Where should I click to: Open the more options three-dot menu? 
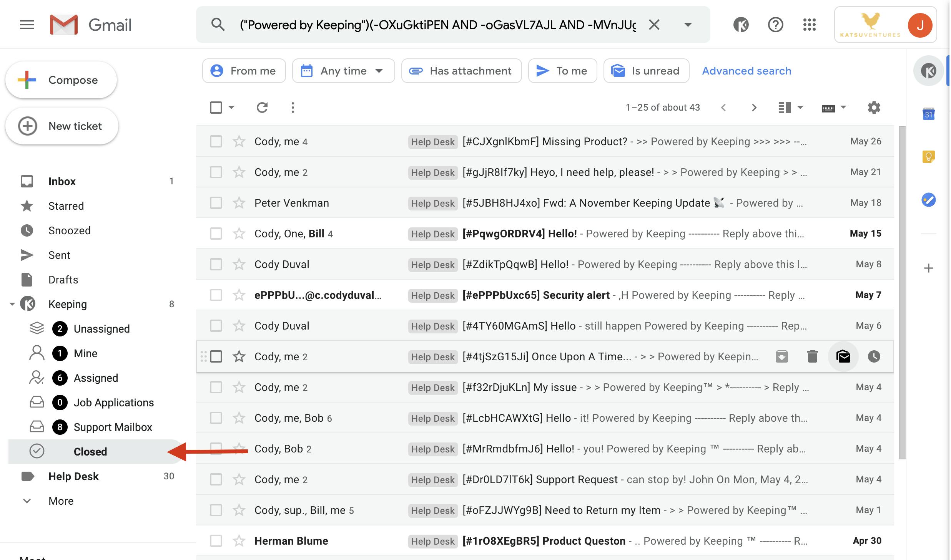click(x=293, y=108)
